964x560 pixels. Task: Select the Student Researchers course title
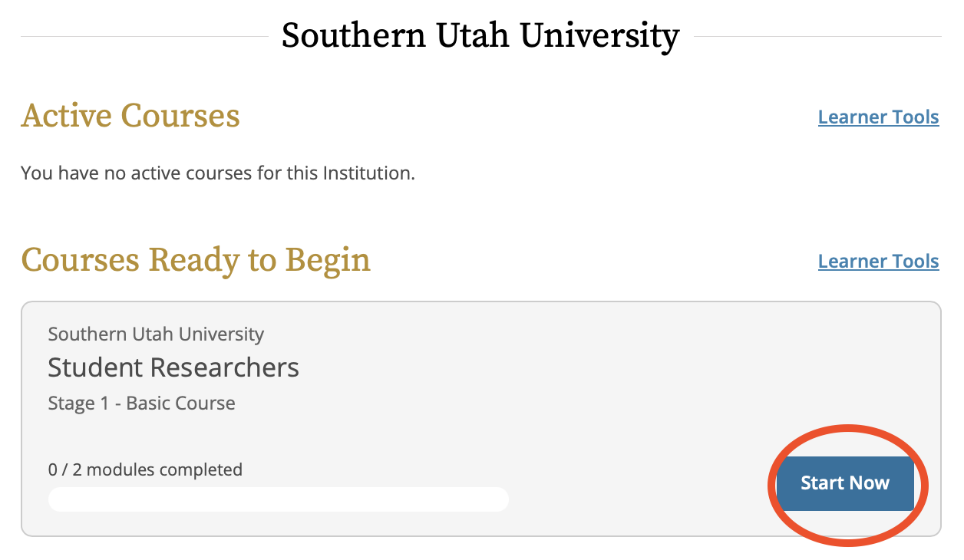(173, 367)
